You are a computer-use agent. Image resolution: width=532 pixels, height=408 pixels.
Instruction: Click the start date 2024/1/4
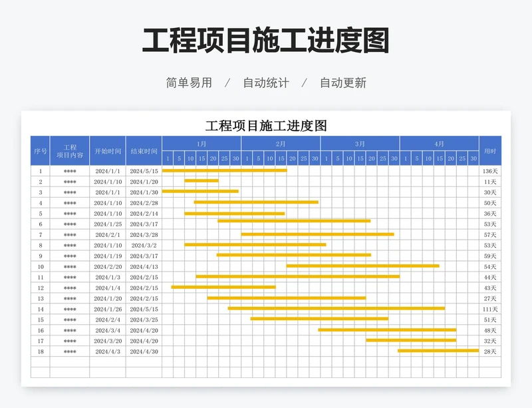click(108, 288)
